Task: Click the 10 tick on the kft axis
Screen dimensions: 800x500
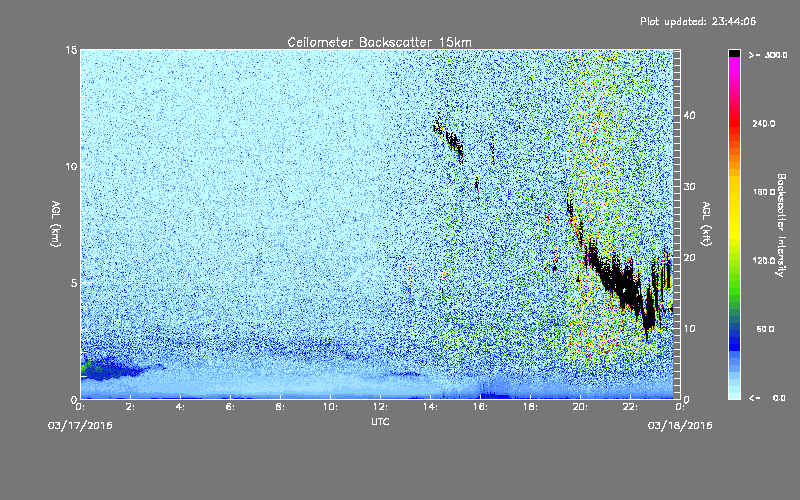Action: [x=689, y=329]
